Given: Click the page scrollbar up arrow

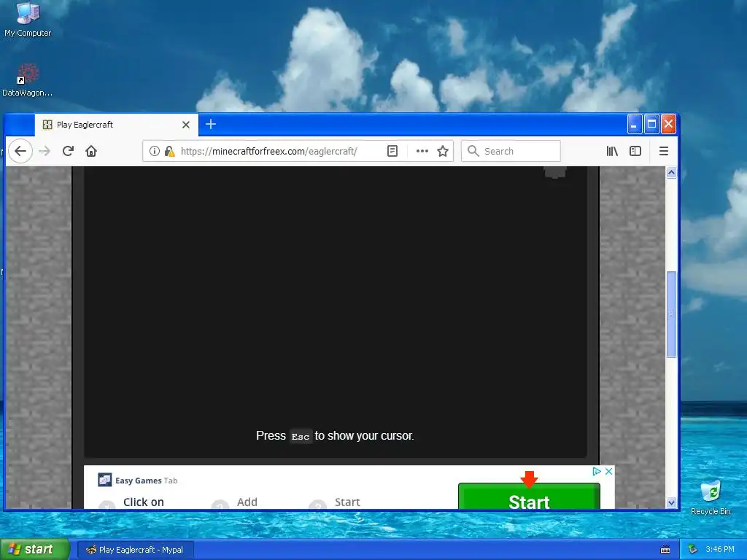Looking at the screenshot, I should click(671, 172).
